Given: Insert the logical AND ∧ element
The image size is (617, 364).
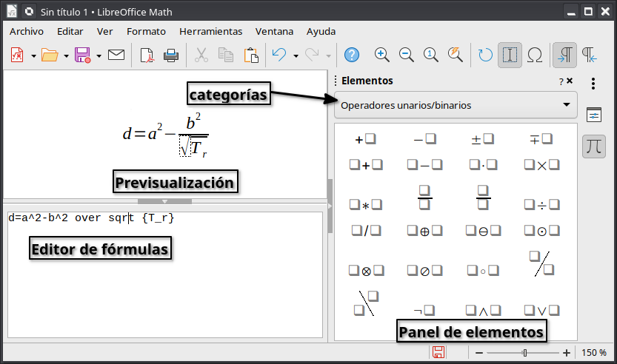Looking at the screenshot, I should point(483,311).
